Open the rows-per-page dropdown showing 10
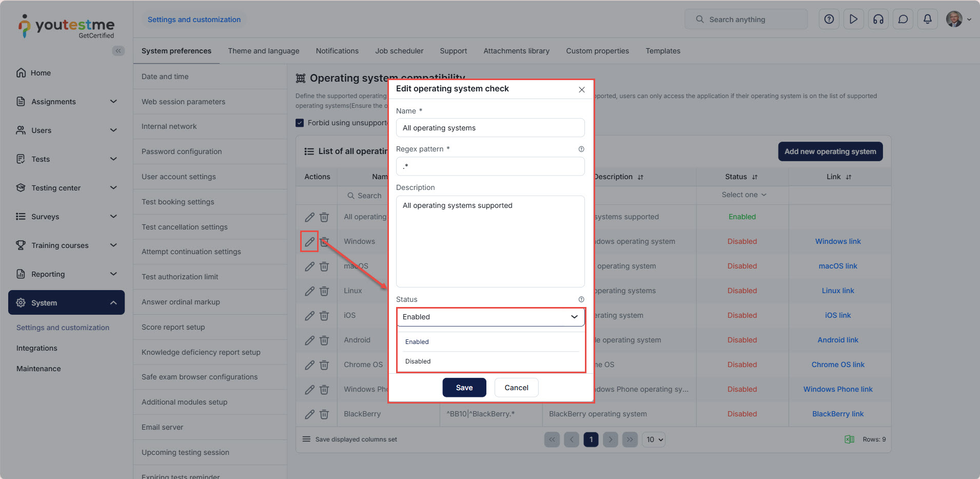This screenshot has width=980, height=479. click(x=654, y=439)
